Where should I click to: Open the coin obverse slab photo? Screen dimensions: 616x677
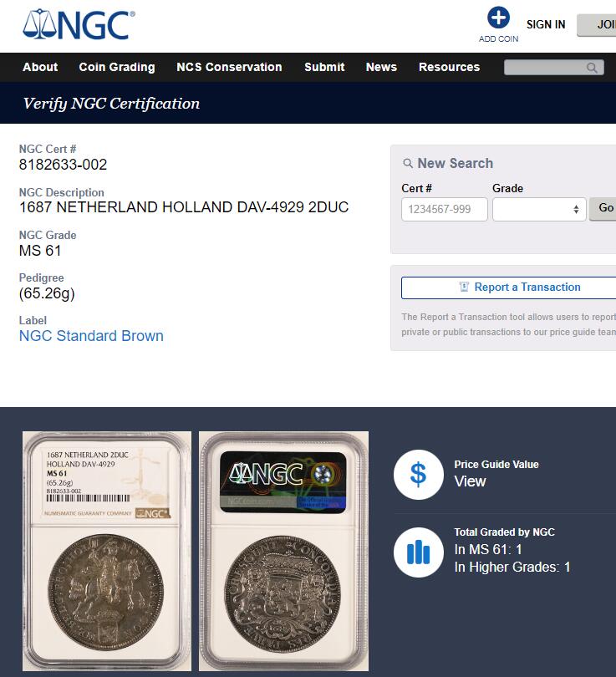pyautogui.click(x=107, y=551)
